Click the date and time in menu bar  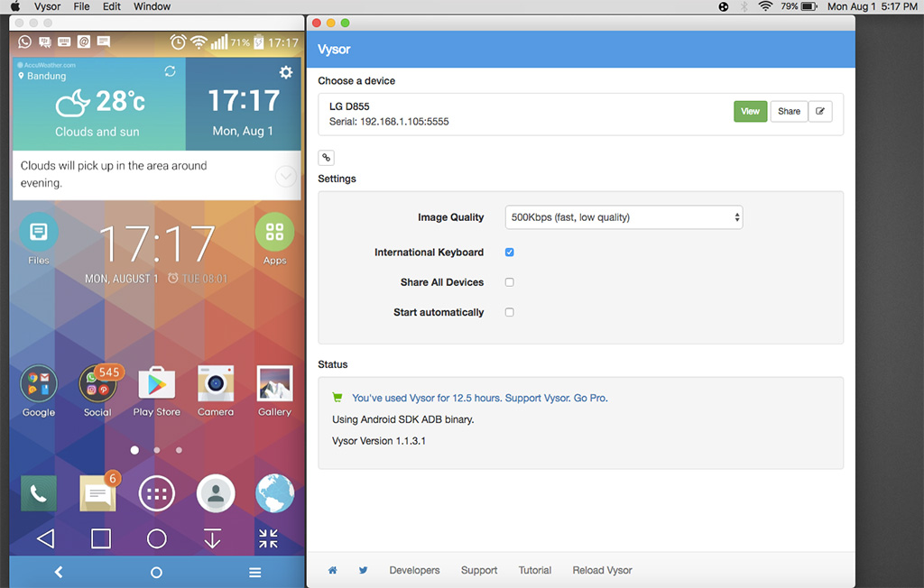pyautogui.click(x=873, y=6)
